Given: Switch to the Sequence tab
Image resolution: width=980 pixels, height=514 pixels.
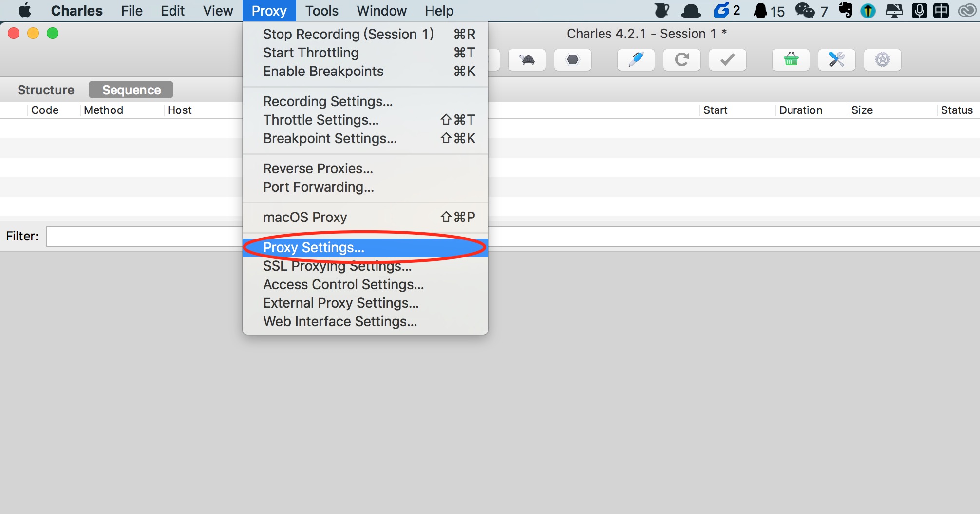Looking at the screenshot, I should click(131, 90).
